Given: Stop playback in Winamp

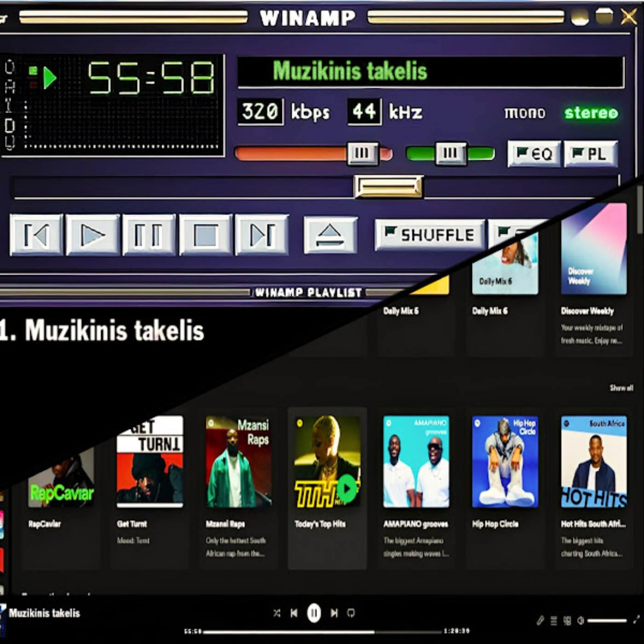Looking at the screenshot, I should click(x=206, y=235).
